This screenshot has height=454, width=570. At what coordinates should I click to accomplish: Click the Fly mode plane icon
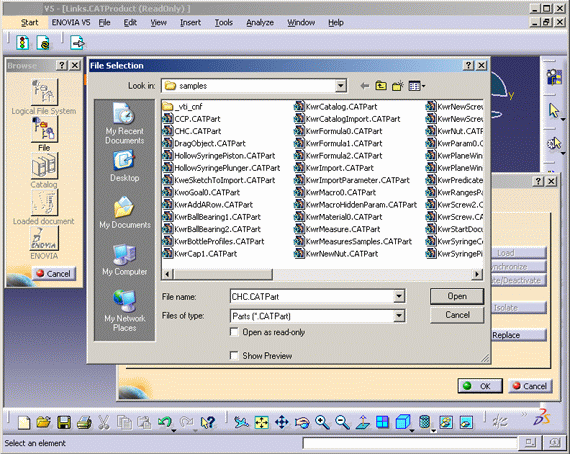241,422
